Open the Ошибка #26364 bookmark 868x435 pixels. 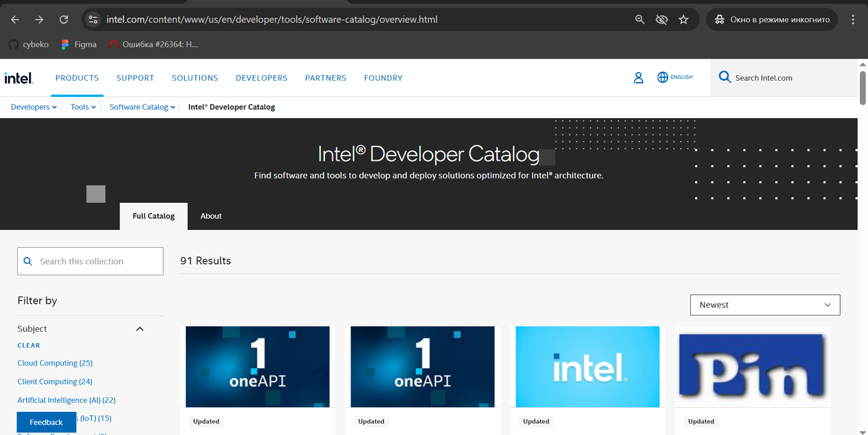153,44
